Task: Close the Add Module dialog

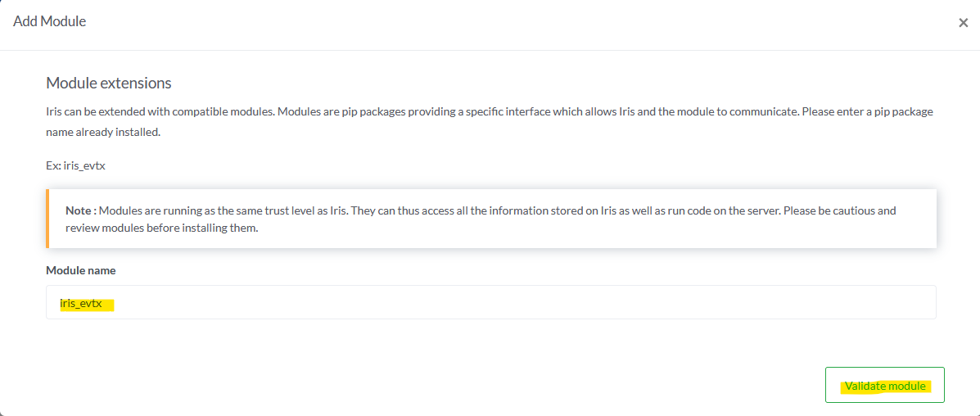Action: click(x=963, y=23)
